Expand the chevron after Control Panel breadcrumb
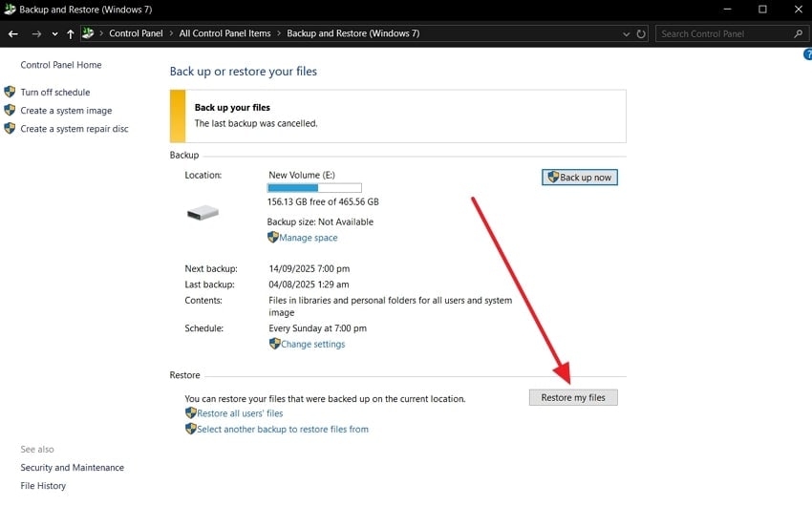 pos(171,33)
